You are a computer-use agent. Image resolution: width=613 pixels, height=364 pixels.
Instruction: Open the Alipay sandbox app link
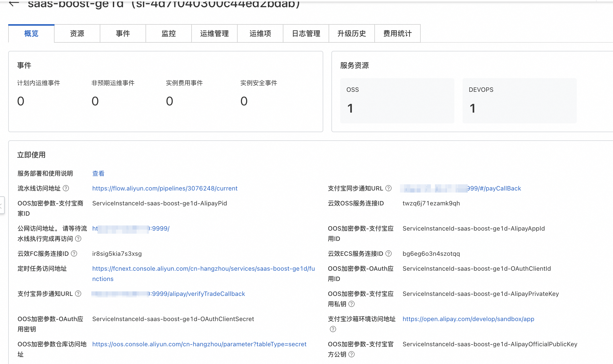468,319
